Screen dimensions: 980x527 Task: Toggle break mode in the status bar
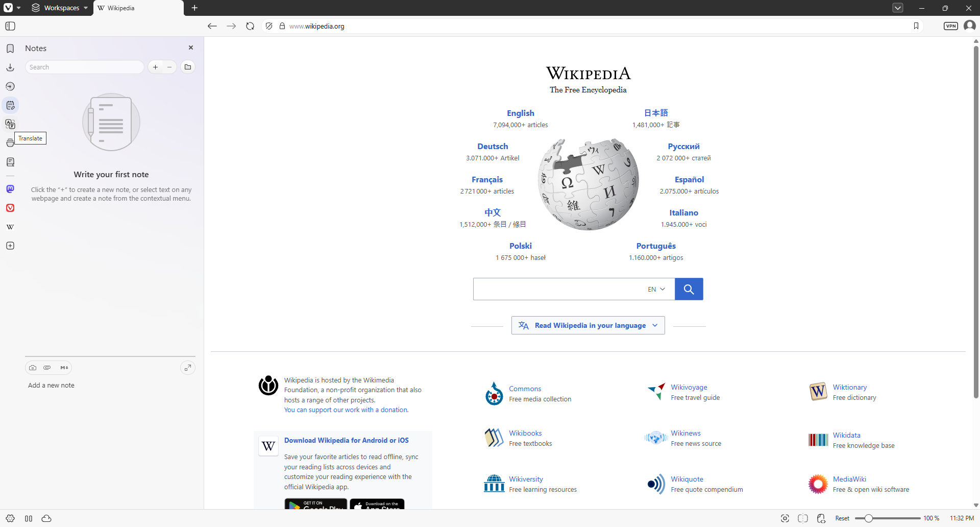(x=29, y=518)
